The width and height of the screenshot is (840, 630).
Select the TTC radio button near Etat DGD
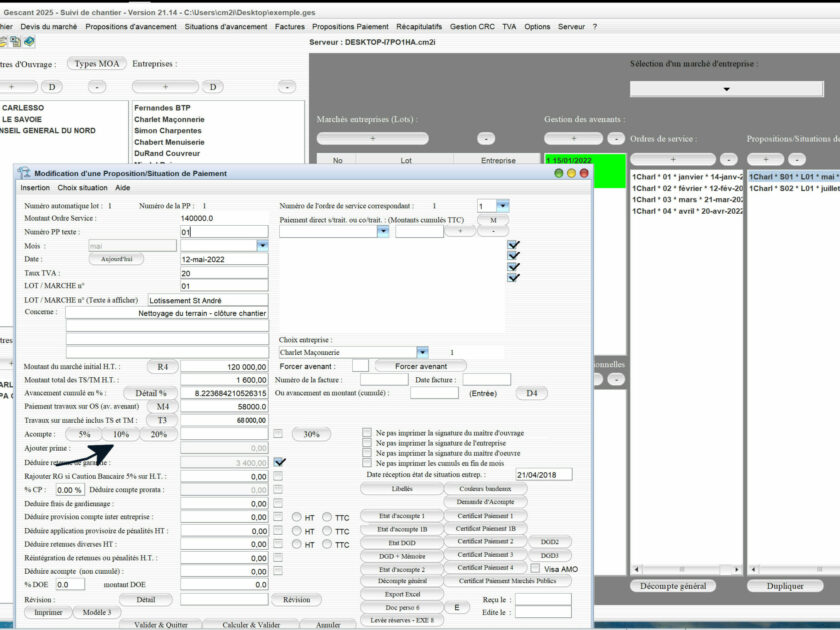(x=327, y=543)
